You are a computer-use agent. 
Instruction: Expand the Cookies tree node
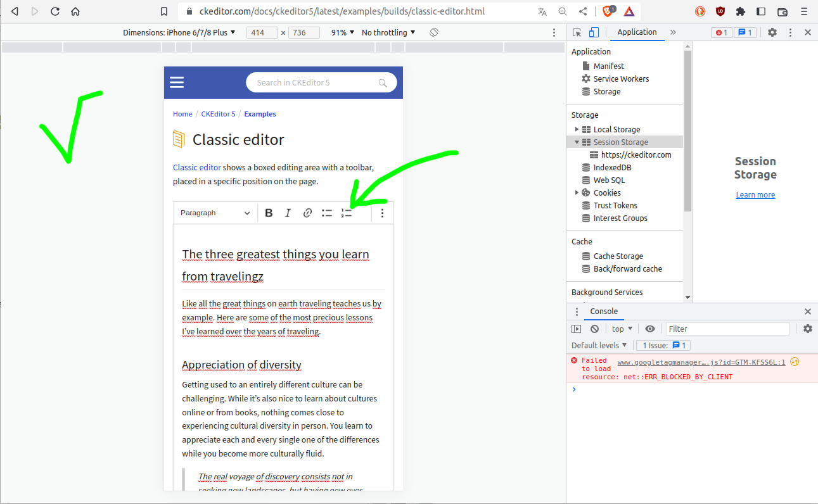(577, 192)
